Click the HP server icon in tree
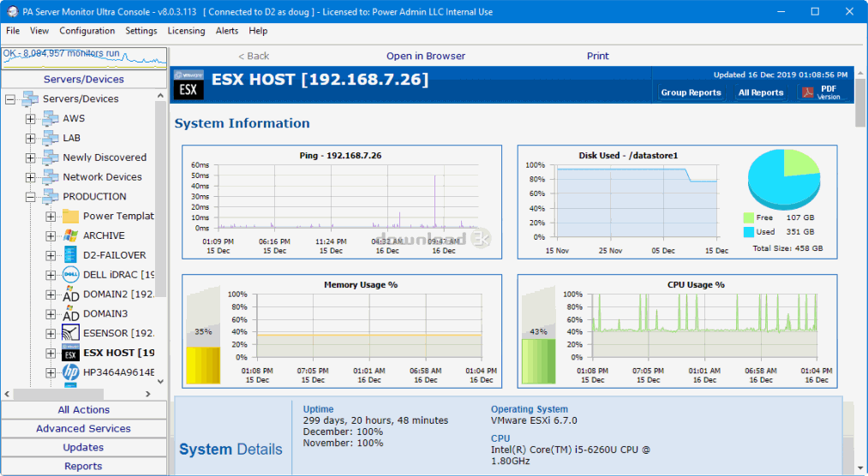868x476 pixels. (x=71, y=372)
